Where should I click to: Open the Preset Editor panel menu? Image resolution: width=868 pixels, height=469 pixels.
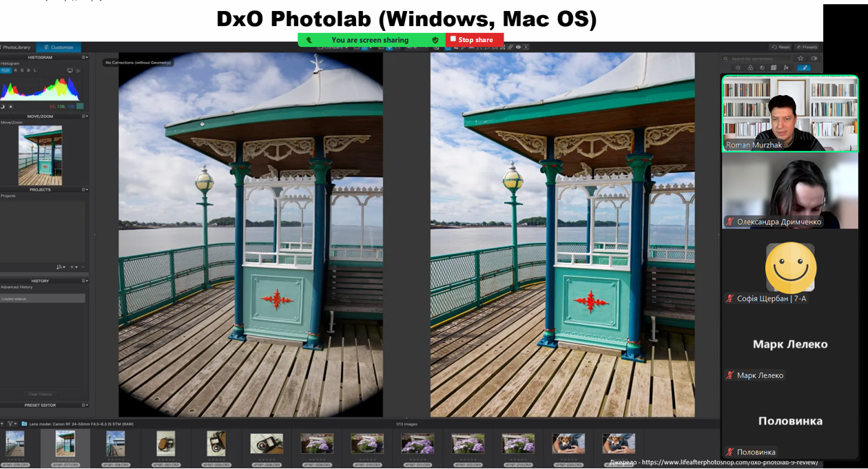coord(85,405)
